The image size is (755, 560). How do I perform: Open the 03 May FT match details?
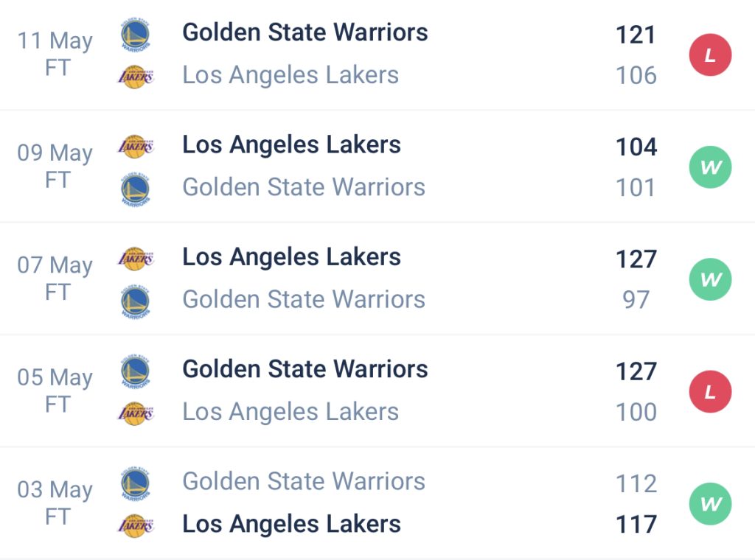[377, 503]
